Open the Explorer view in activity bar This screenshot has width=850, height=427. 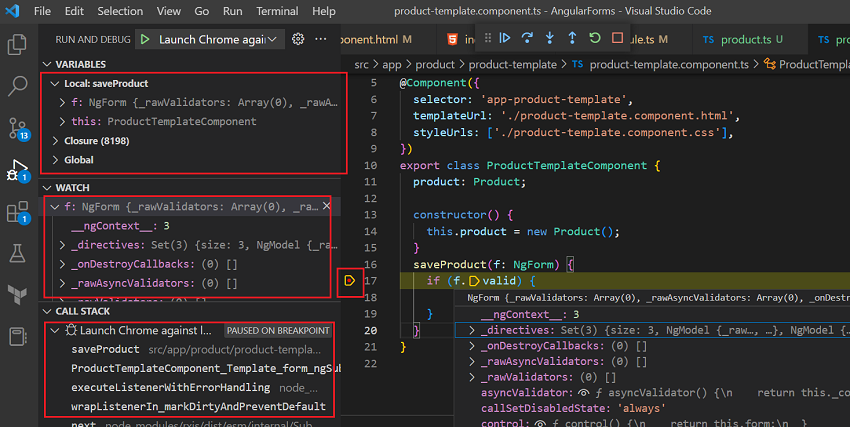(17, 45)
